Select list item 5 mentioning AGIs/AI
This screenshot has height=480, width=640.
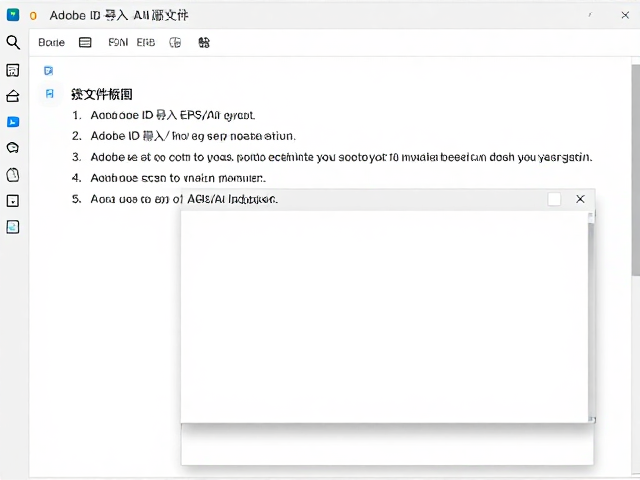point(175,199)
